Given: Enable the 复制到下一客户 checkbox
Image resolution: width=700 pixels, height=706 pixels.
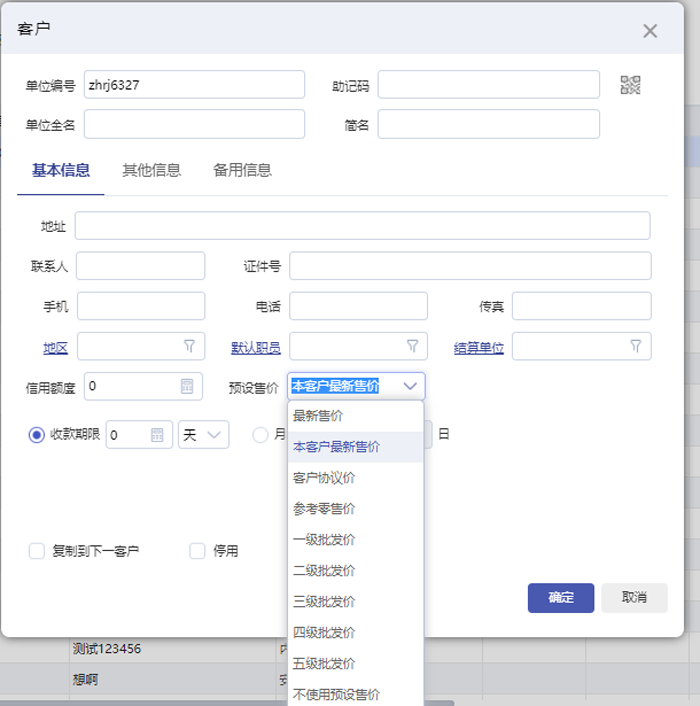Looking at the screenshot, I should click(36, 551).
